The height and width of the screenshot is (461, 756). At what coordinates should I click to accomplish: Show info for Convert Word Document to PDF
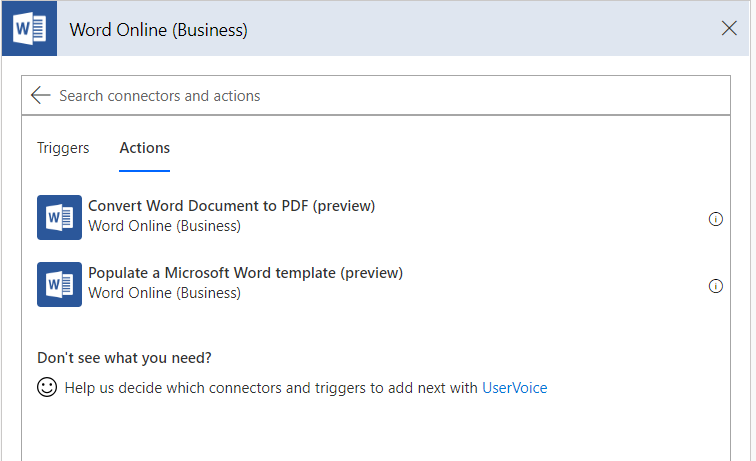pos(716,219)
